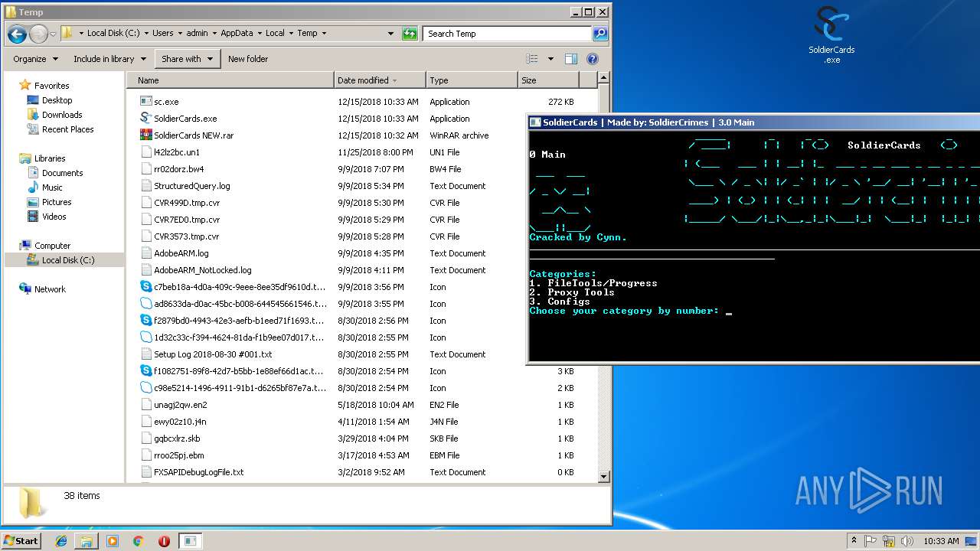Image resolution: width=980 pixels, height=551 pixels.
Task: Select sc.exe file icon in list
Action: (146, 102)
